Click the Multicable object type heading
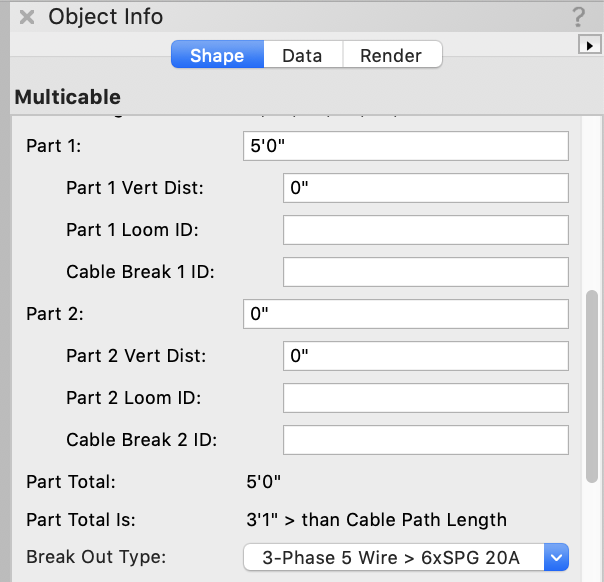The image size is (604, 582). pyautogui.click(x=68, y=97)
